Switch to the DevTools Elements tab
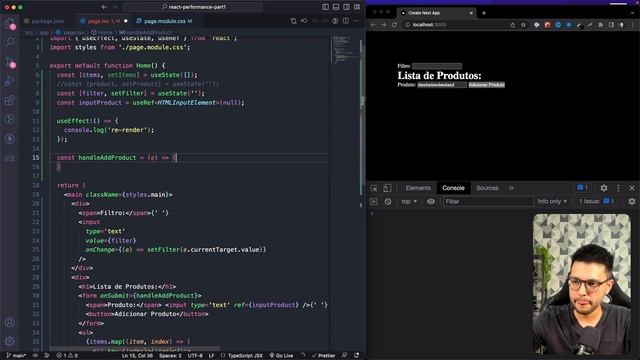This screenshot has width=640, height=360. [x=418, y=188]
